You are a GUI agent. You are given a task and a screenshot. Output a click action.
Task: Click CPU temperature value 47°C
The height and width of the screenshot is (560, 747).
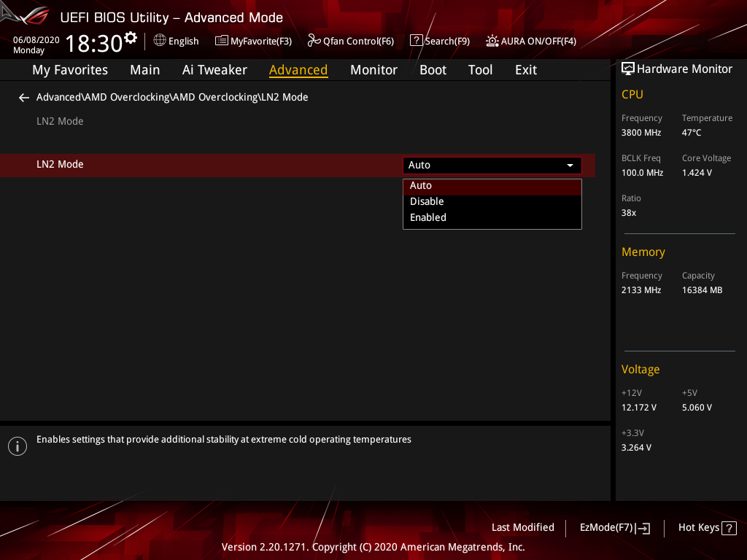692,133
